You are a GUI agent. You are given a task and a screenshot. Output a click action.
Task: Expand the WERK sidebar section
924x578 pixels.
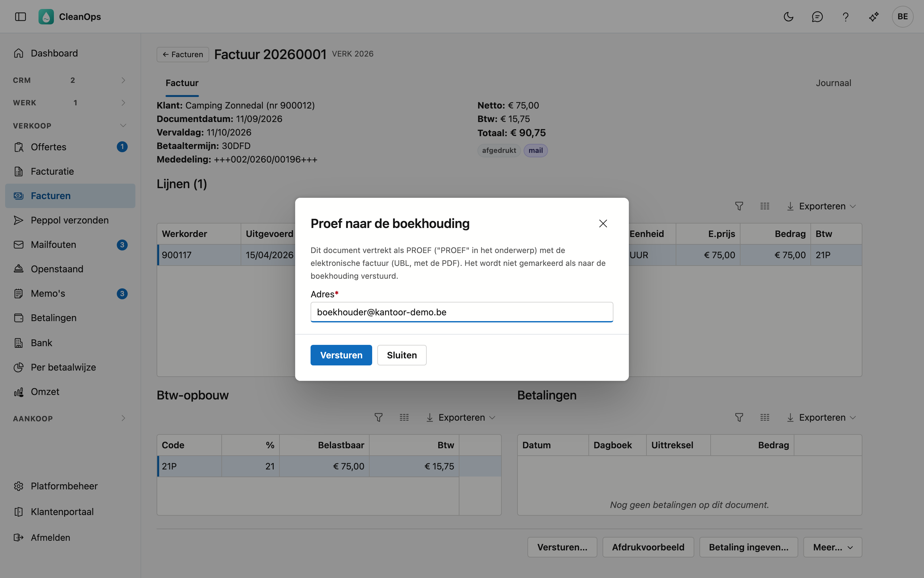tap(70, 103)
